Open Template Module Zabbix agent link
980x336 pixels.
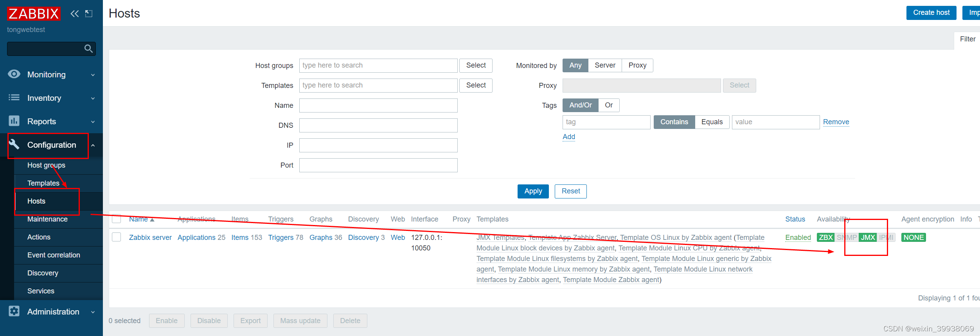click(611, 280)
